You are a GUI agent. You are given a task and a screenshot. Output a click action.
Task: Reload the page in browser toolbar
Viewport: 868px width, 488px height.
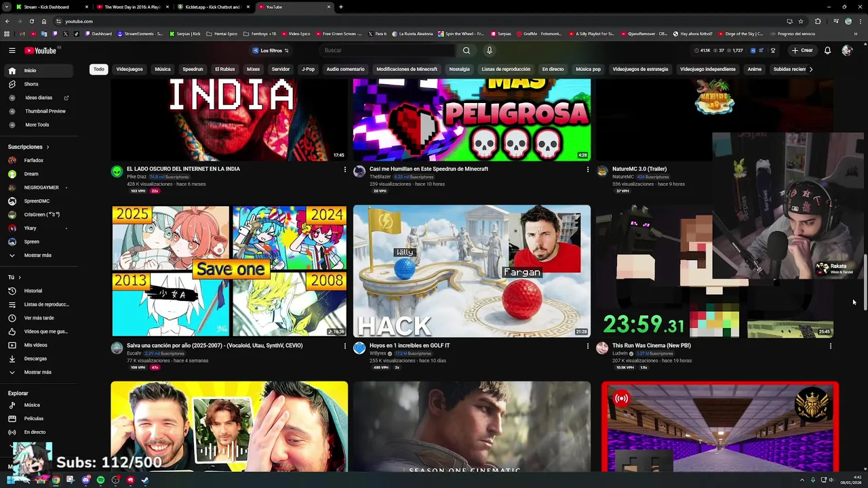(x=32, y=21)
